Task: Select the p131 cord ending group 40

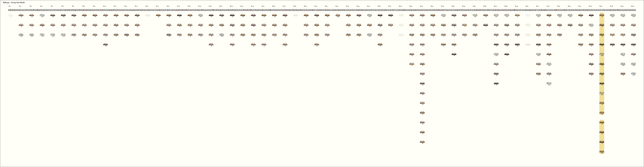Action: [422, 142]
